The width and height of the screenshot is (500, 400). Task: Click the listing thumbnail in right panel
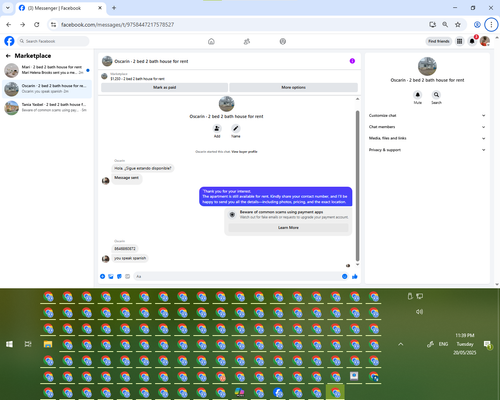(x=427, y=66)
